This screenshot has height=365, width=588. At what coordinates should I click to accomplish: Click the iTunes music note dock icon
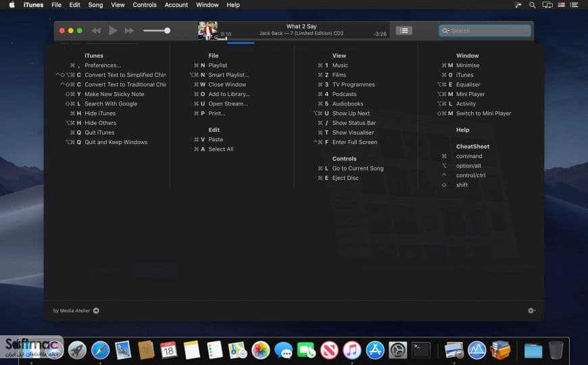point(352,350)
